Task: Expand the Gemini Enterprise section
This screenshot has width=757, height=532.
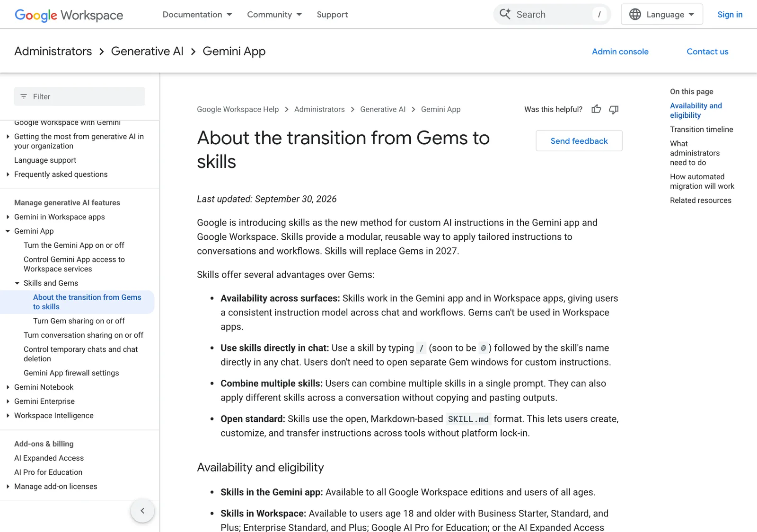Action: [x=8, y=401]
